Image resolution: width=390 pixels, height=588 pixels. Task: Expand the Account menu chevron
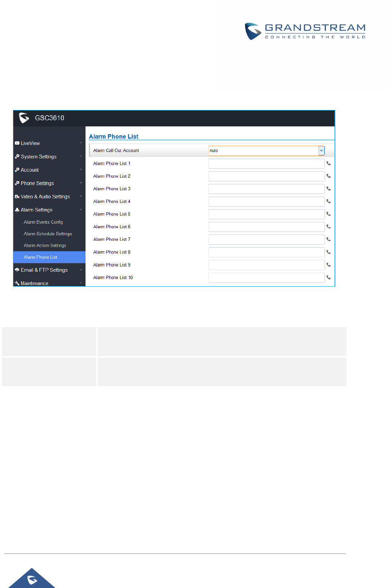[81, 170]
